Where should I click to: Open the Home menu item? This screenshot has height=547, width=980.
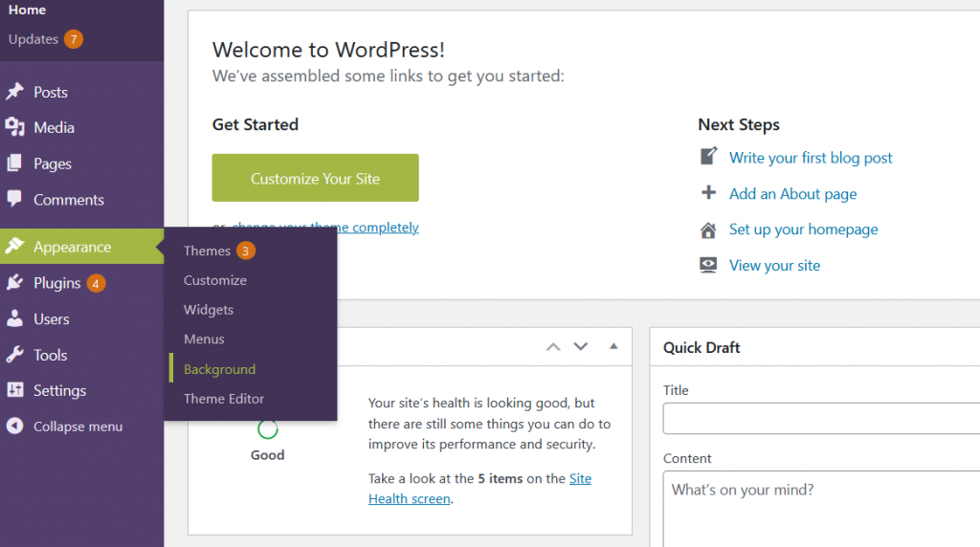click(27, 10)
